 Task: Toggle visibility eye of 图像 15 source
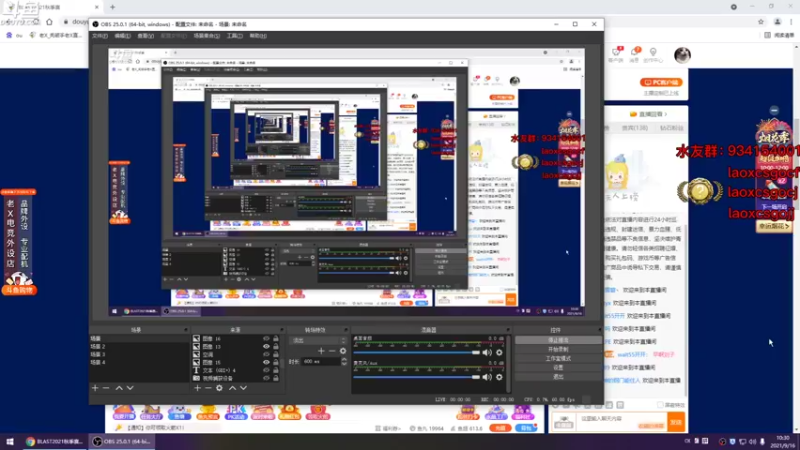(x=266, y=362)
